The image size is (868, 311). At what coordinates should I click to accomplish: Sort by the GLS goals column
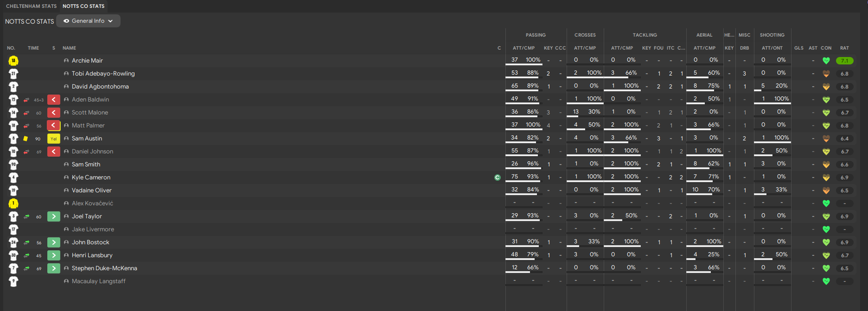799,48
